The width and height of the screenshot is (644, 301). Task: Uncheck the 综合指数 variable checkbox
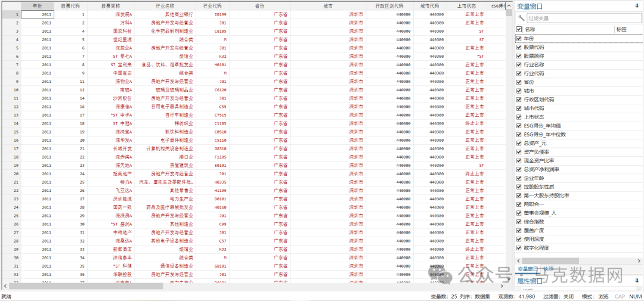tap(519, 222)
